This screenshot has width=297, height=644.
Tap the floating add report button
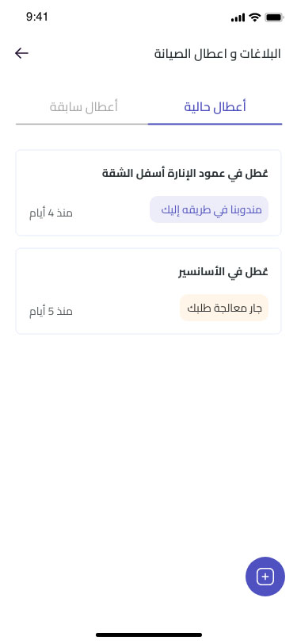(265, 577)
